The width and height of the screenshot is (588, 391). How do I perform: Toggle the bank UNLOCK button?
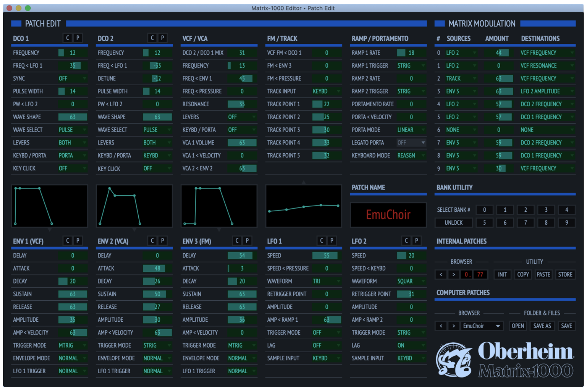click(x=454, y=223)
